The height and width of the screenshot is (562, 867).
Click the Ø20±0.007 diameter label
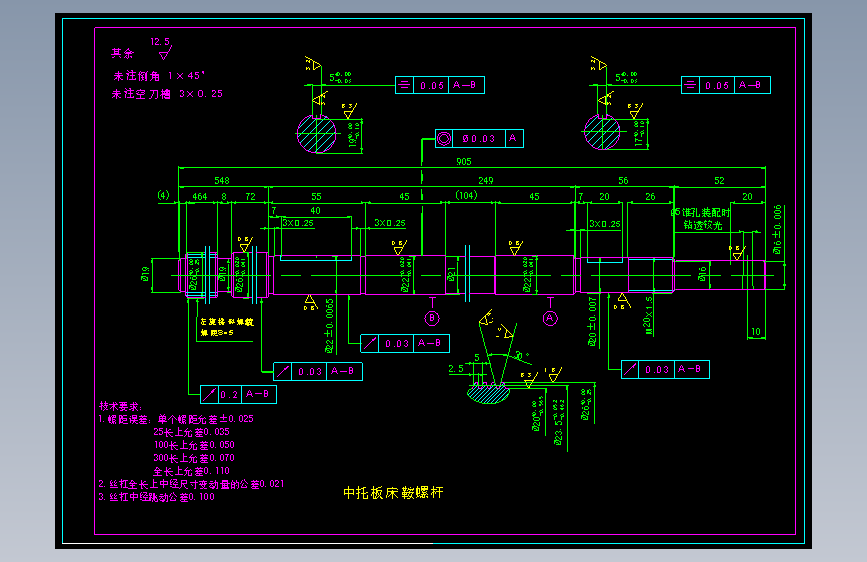(592, 322)
